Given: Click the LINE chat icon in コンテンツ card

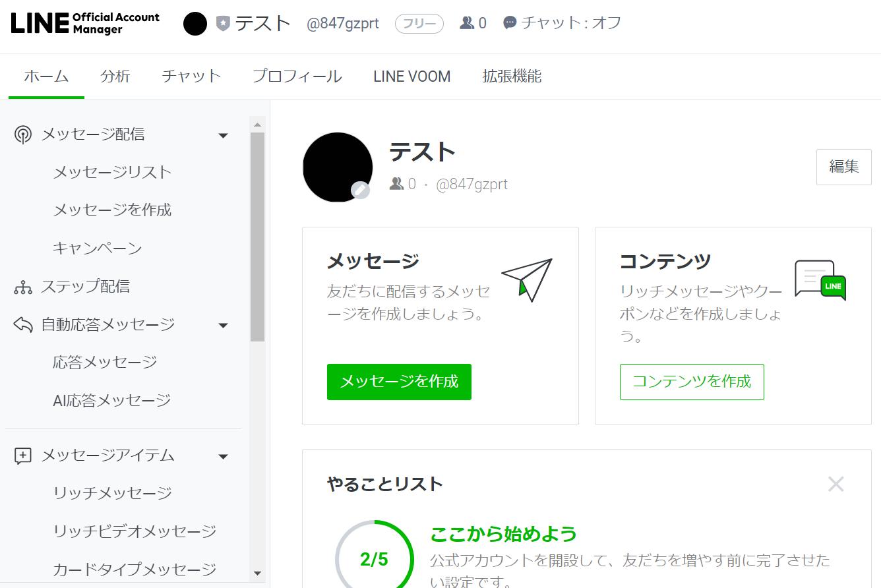Looking at the screenshot, I should coord(820,280).
